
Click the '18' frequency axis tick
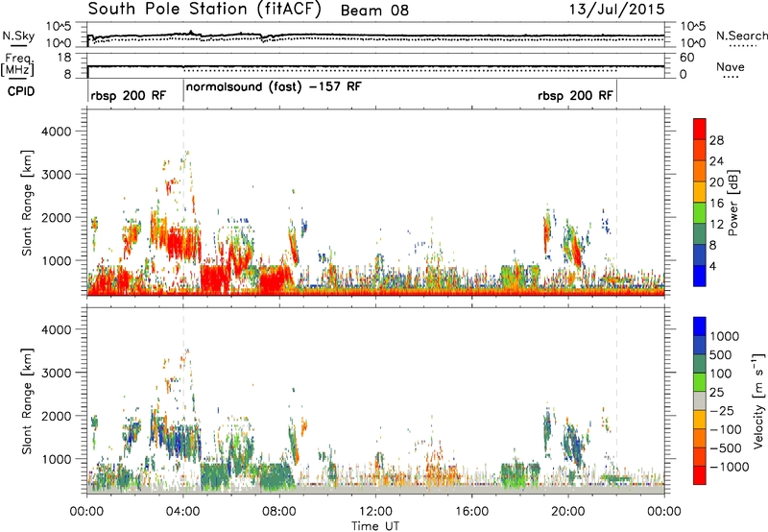(x=64, y=58)
